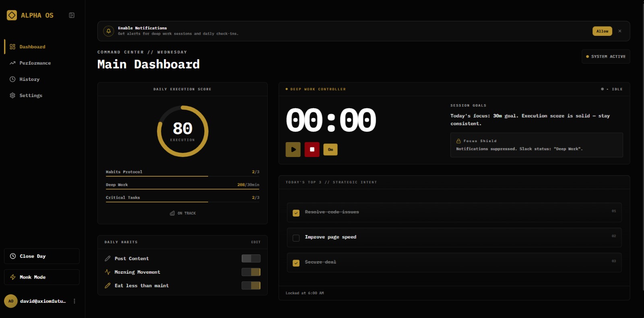Click the Monk Mode lightning icon
Image resolution: width=644 pixels, height=318 pixels.
(13, 277)
